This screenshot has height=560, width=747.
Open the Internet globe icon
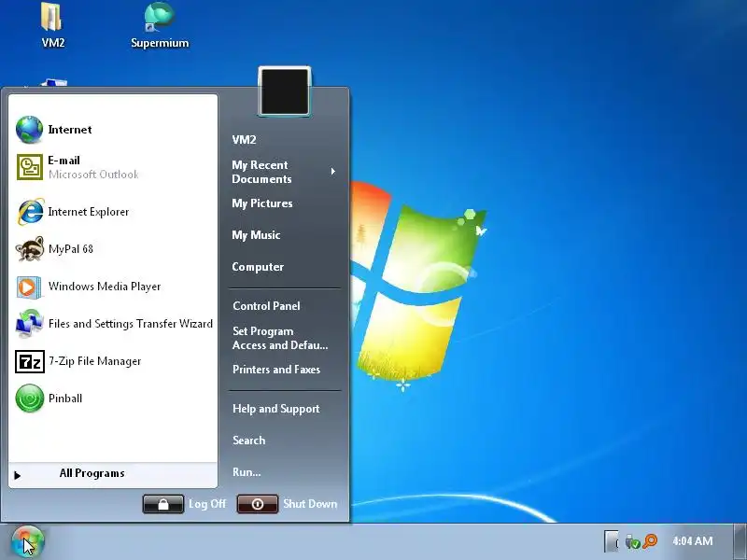tap(29, 130)
